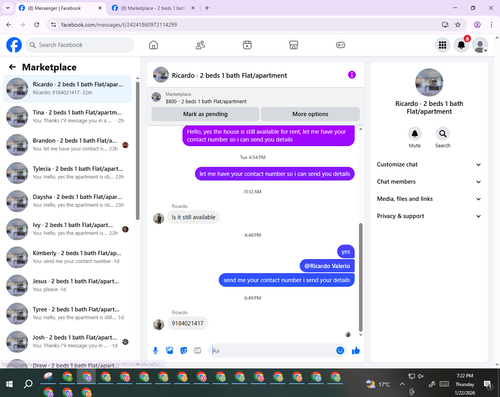This screenshot has width=500, height=397.
Task: Go to Facebook Home icon
Action: [x=153, y=45]
